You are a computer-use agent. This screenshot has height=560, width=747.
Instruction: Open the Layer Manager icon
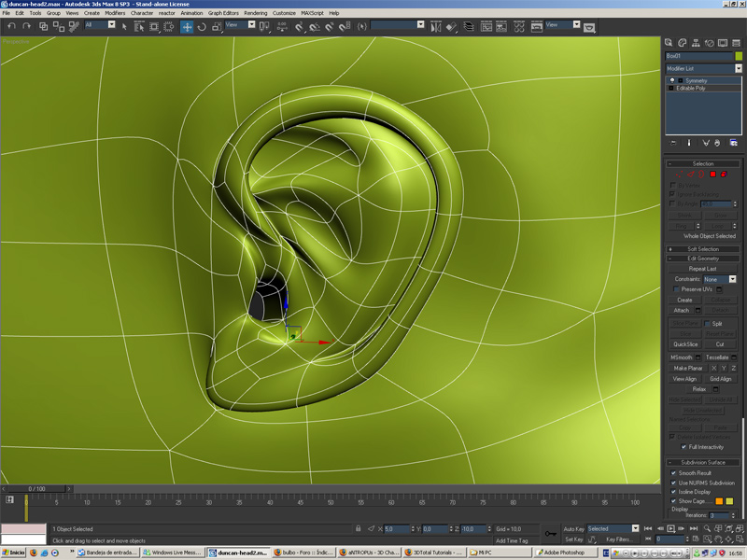(x=469, y=27)
